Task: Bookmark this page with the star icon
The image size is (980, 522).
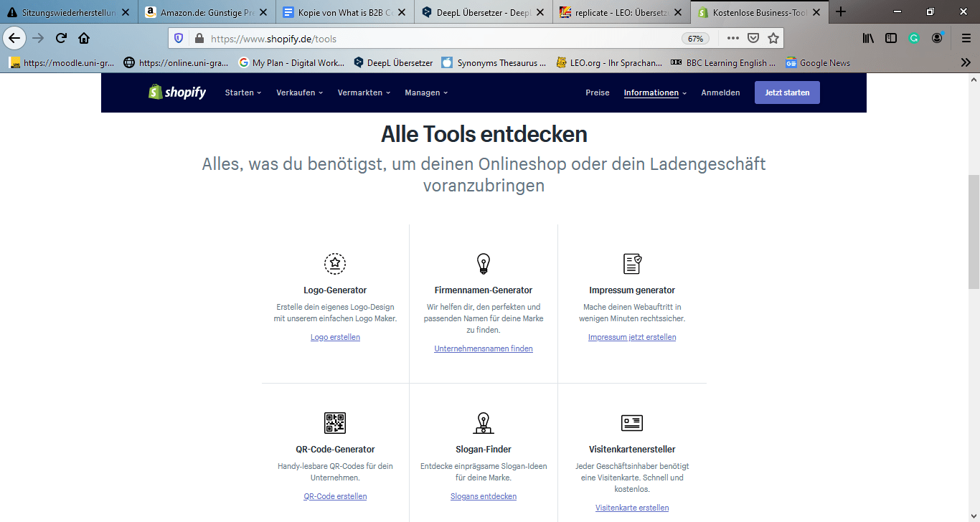Action: tap(773, 39)
